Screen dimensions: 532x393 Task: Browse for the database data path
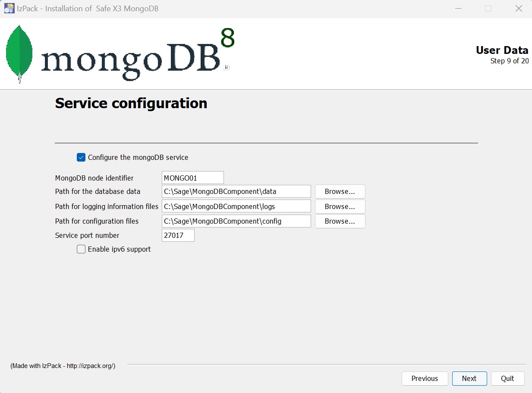point(340,191)
